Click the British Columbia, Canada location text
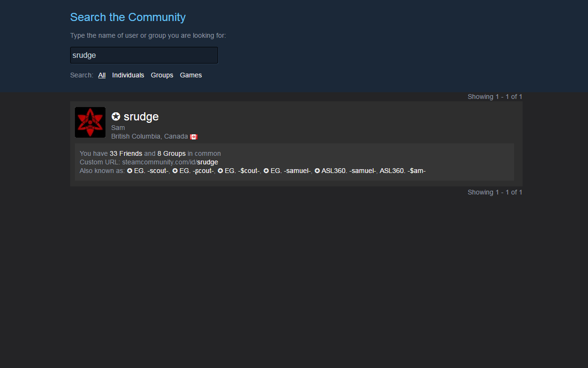The image size is (588, 368). click(149, 136)
